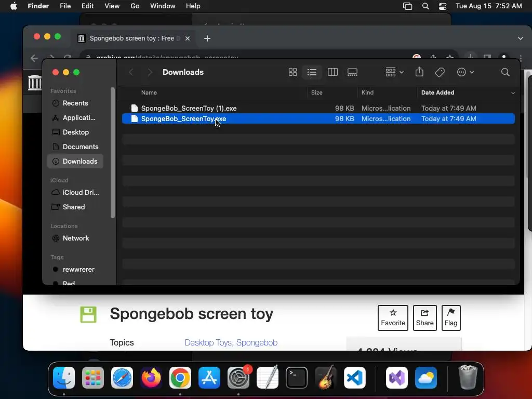The width and height of the screenshot is (532, 399).
Task: Open System Settings from the Dock
Action: point(238,377)
